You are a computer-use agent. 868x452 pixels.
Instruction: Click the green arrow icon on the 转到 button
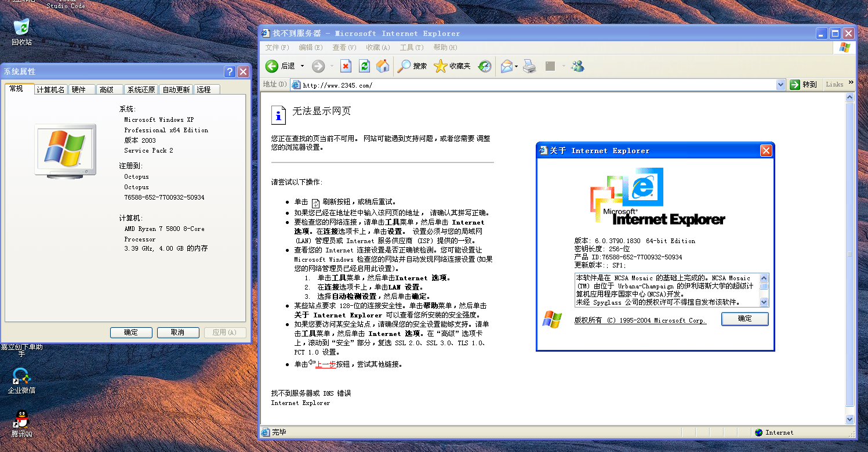pos(795,85)
